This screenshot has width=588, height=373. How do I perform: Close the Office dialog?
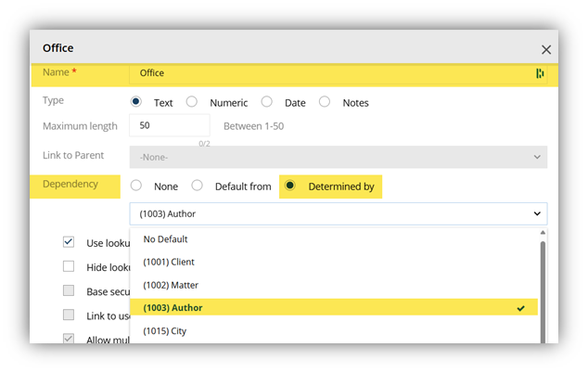tap(546, 49)
